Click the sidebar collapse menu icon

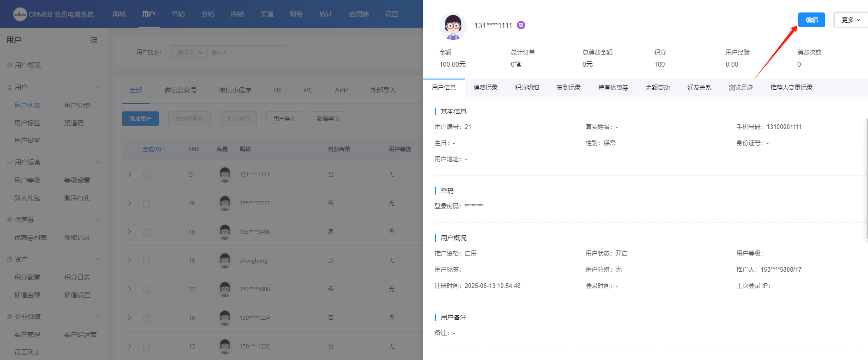pos(94,40)
